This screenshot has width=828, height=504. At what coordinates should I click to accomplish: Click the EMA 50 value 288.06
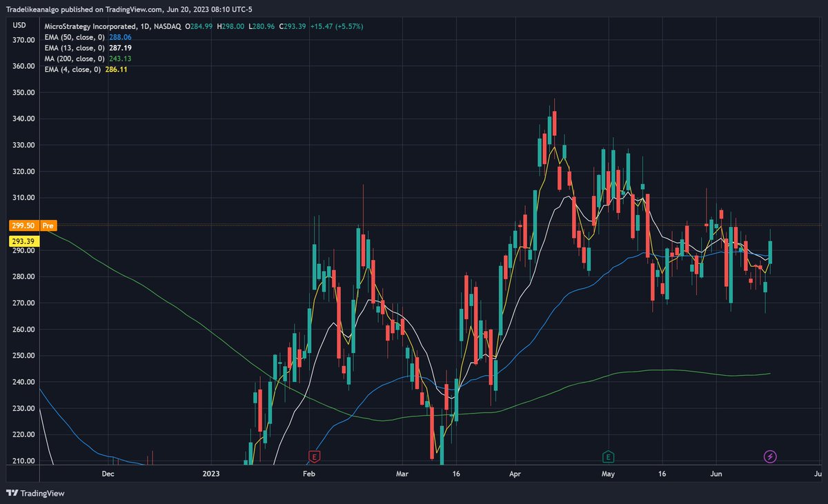(120, 37)
